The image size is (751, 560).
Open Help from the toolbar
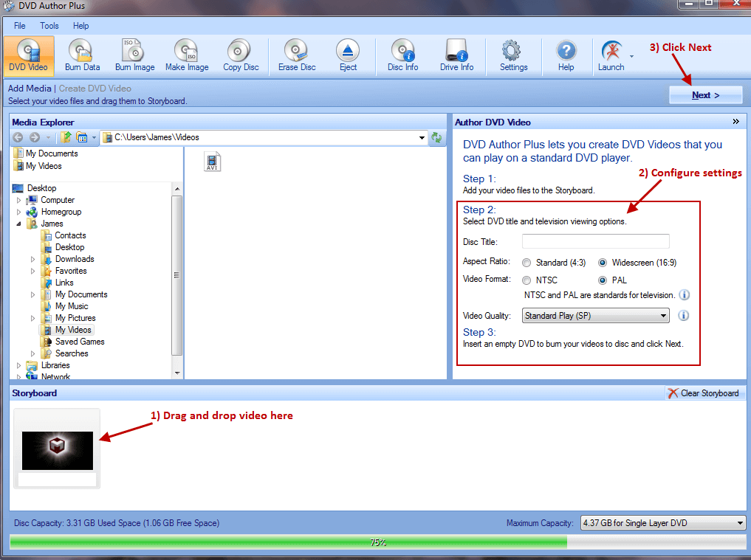(566, 55)
